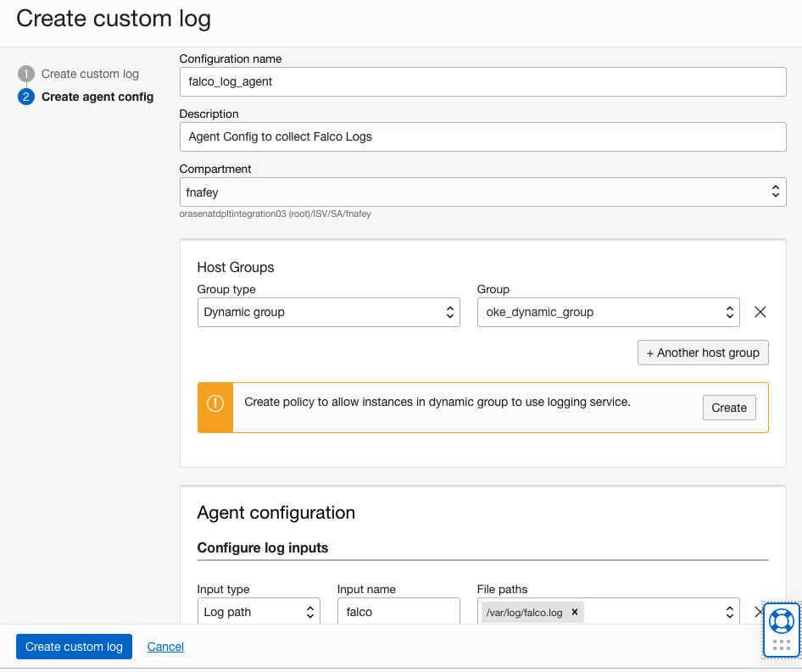Click the orange warning icon in the policy banner

pyautogui.click(x=214, y=408)
